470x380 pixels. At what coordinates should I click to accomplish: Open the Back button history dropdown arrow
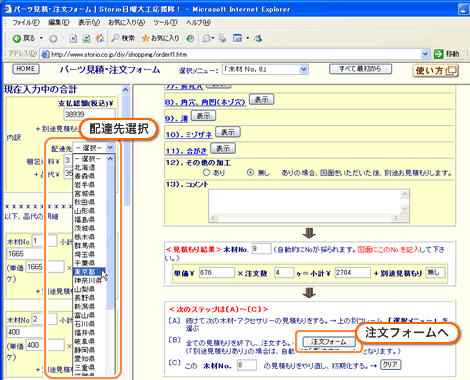click(41, 39)
